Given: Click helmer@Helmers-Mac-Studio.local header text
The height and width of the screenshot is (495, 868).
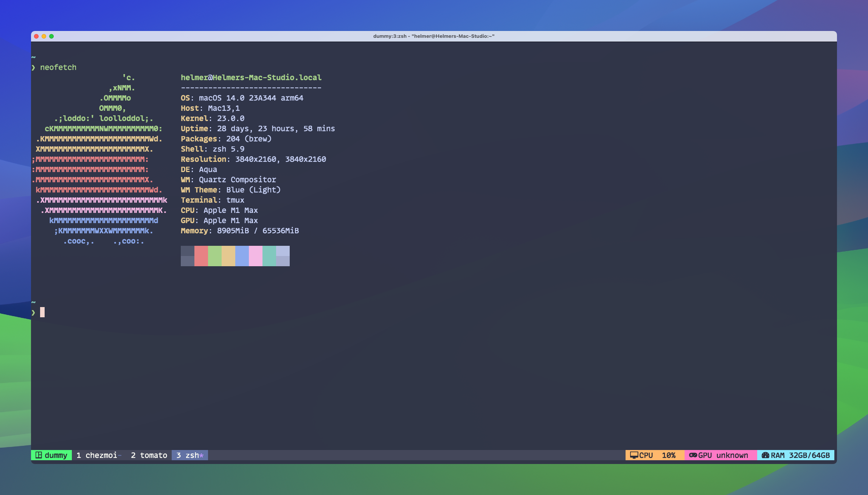Looking at the screenshot, I should [x=251, y=77].
